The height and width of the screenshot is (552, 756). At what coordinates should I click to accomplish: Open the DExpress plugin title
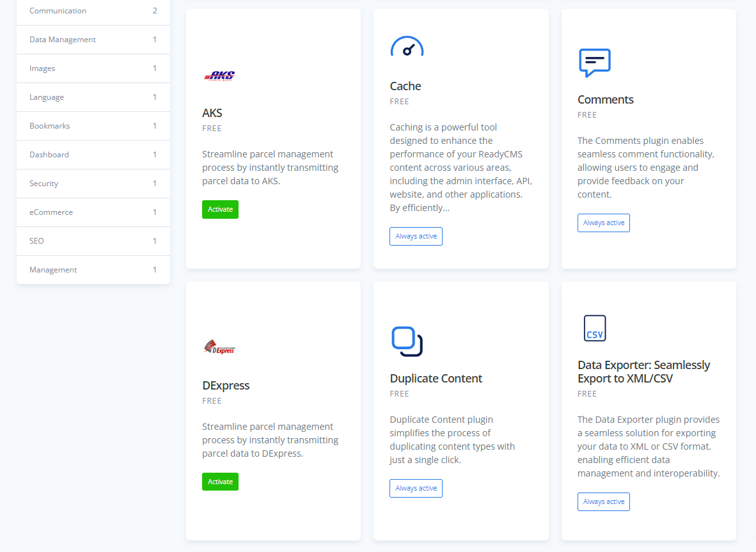(x=226, y=386)
